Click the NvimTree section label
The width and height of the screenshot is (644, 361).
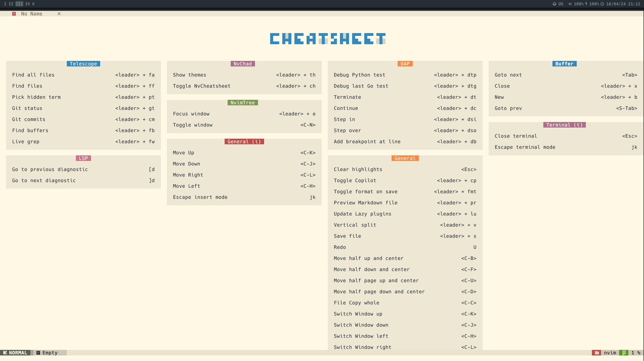tap(243, 103)
